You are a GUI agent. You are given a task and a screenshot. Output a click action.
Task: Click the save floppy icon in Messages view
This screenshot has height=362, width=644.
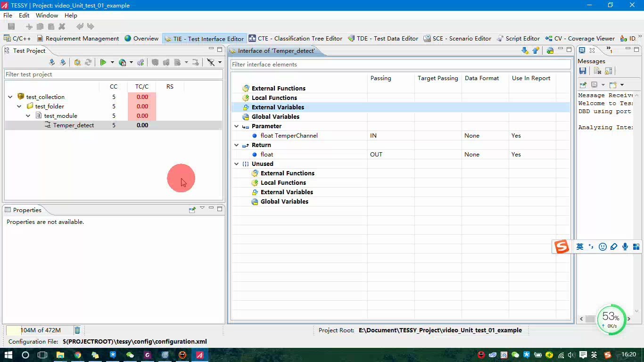coord(583,71)
